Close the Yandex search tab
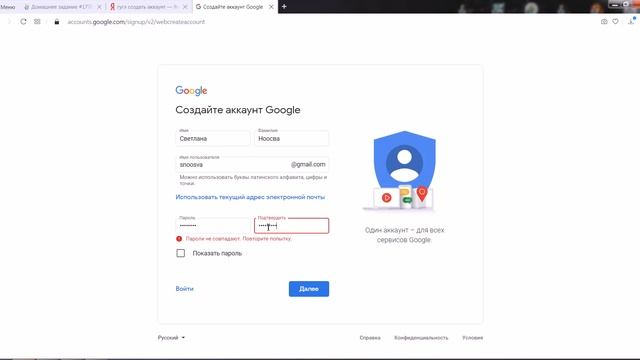Viewport: 640px width, 360px height. click(x=184, y=7)
